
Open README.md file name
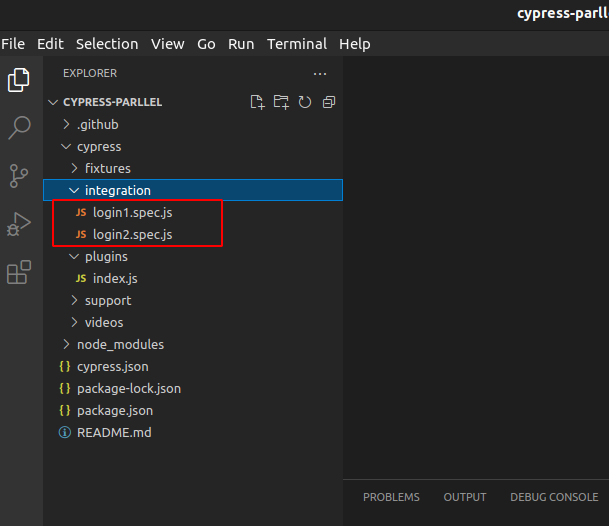click(x=114, y=432)
